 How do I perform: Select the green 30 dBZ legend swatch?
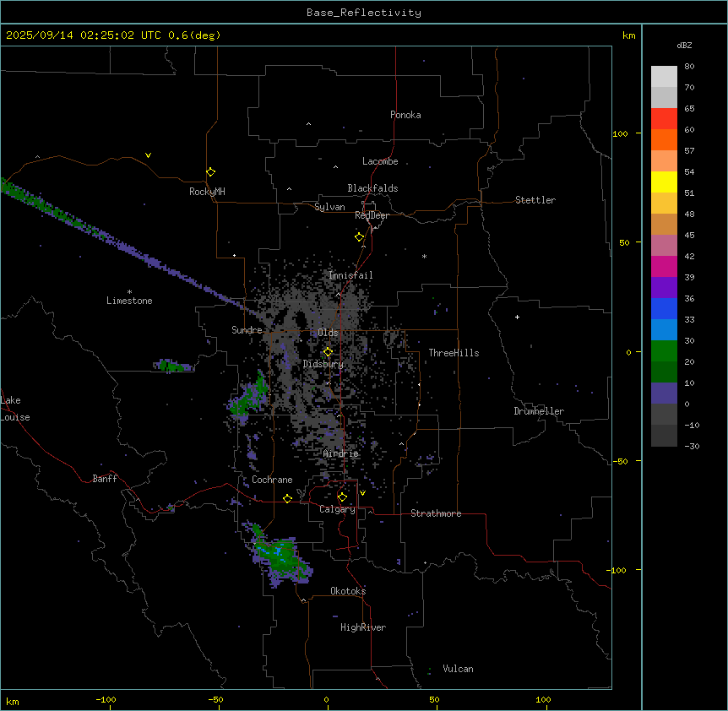coord(664,351)
